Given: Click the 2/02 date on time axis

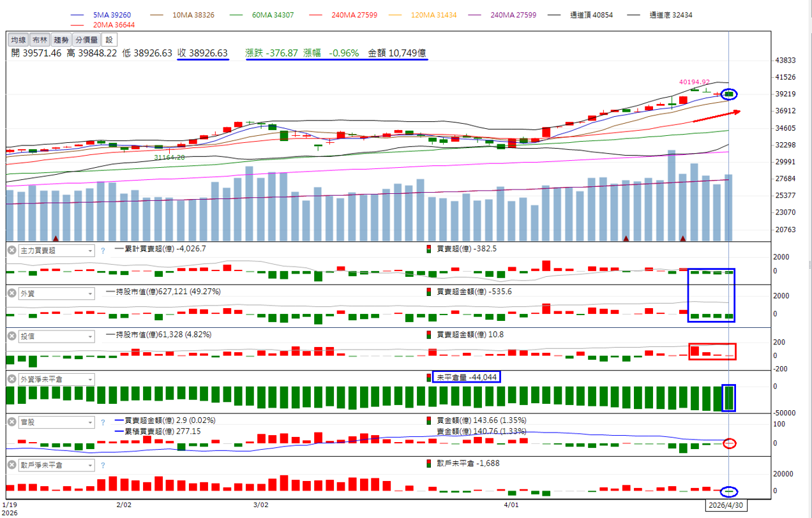Looking at the screenshot, I should coord(124,505).
